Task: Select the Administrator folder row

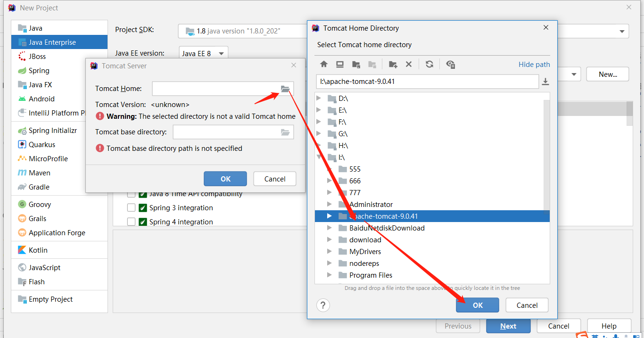Action: click(x=432, y=205)
